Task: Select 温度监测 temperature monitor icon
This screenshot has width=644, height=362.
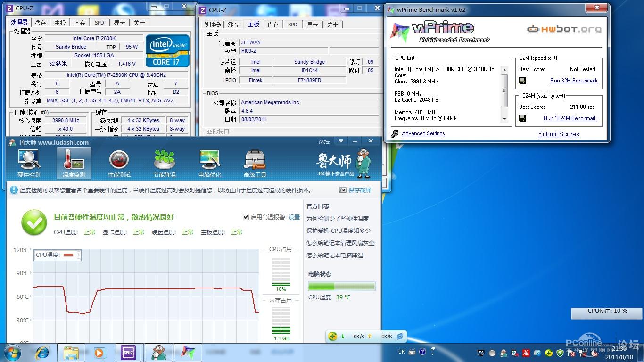Action: (x=74, y=163)
